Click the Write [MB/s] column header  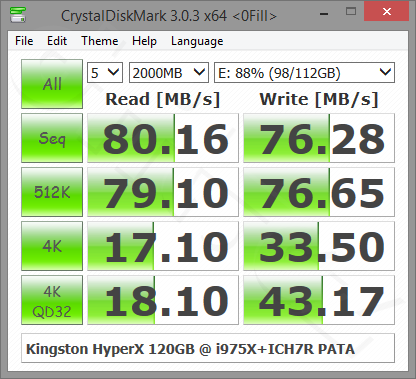319,99
